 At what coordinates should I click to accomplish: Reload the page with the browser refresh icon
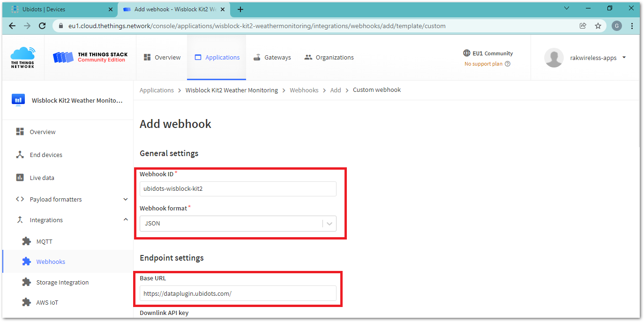point(42,26)
